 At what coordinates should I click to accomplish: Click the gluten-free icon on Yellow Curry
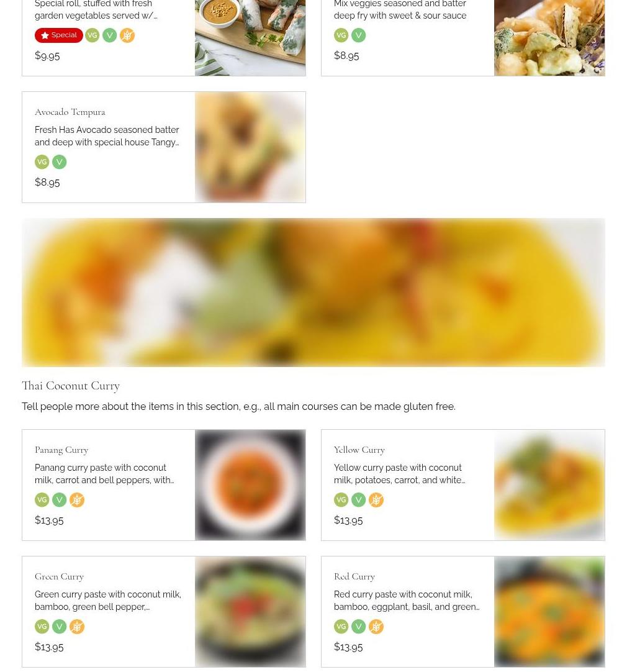coord(376,500)
